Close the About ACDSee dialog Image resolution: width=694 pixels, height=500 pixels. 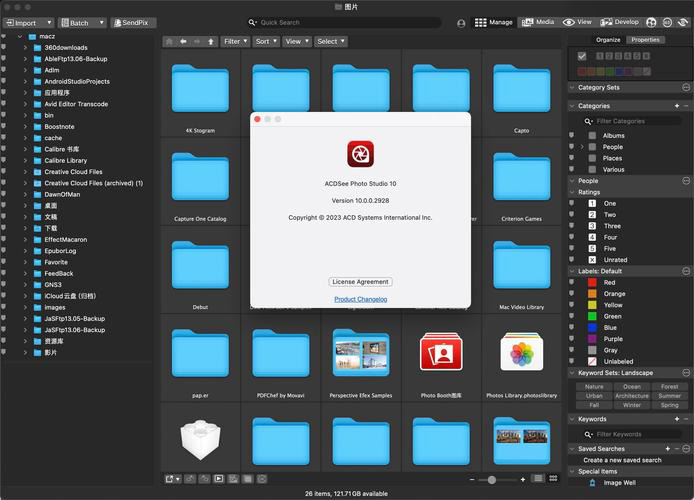[257, 119]
